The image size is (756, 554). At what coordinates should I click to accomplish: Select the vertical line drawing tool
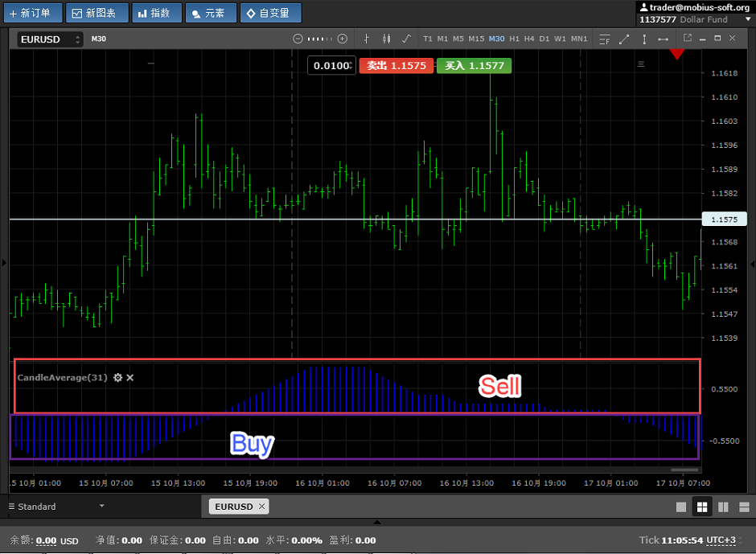click(x=644, y=39)
